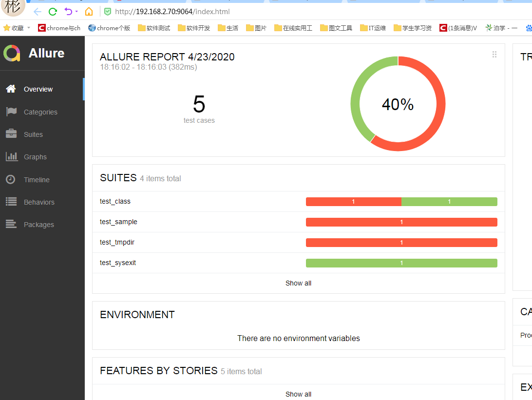Open the 软件开发 bookmark folder

coord(194,28)
